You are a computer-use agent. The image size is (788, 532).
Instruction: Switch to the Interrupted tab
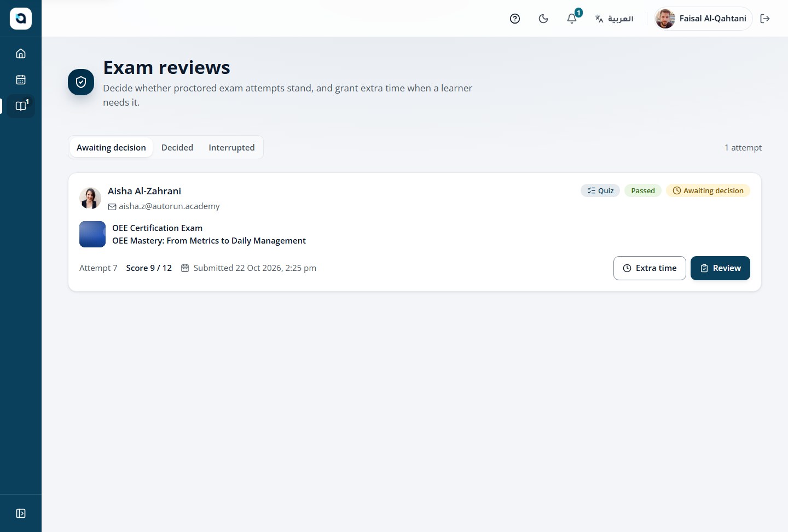[231, 148]
